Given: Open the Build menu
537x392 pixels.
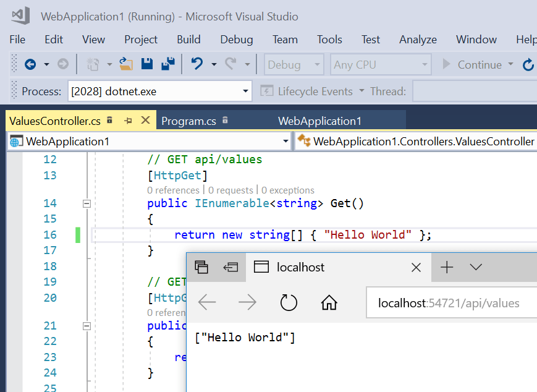Looking at the screenshot, I should pos(188,40).
